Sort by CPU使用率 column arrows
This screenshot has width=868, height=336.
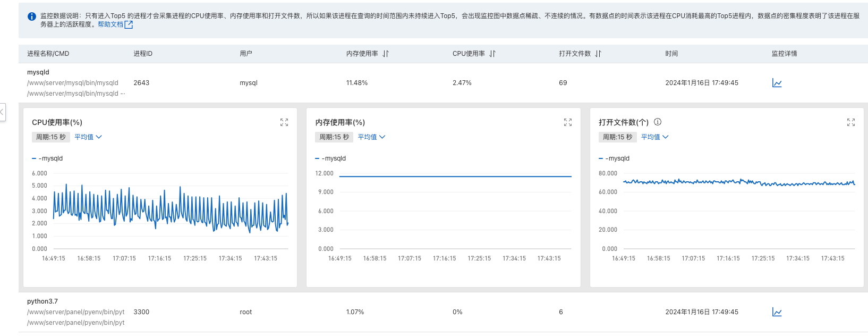point(492,54)
